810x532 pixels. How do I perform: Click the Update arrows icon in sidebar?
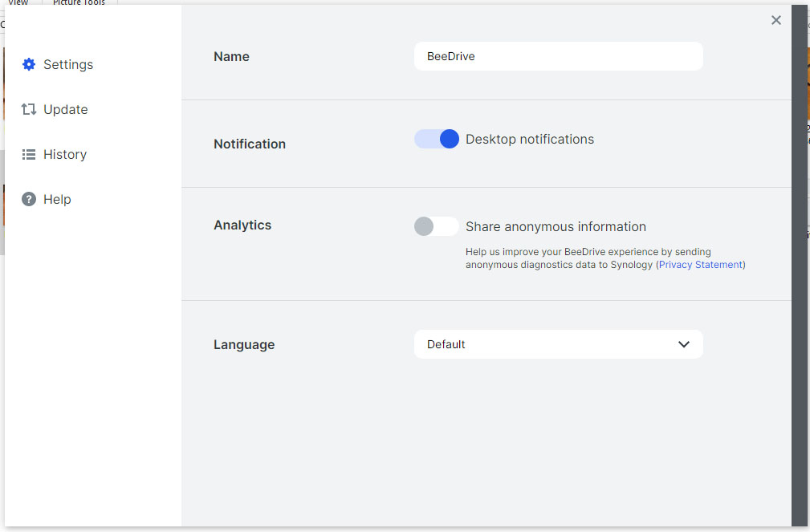(x=29, y=109)
